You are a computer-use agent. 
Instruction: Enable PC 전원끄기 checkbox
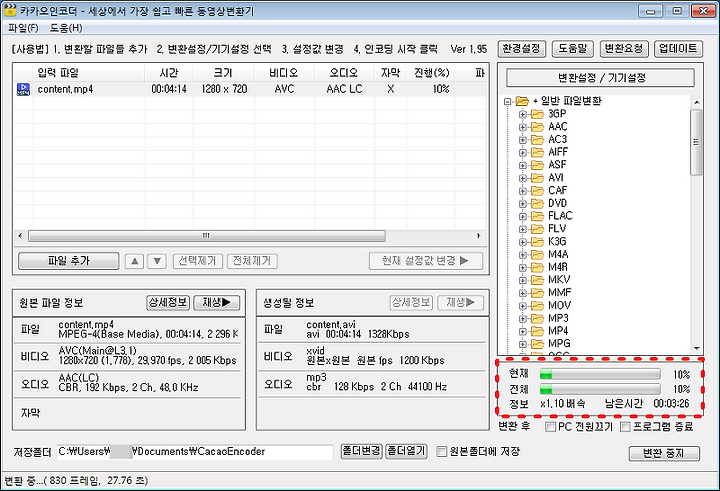[550, 427]
